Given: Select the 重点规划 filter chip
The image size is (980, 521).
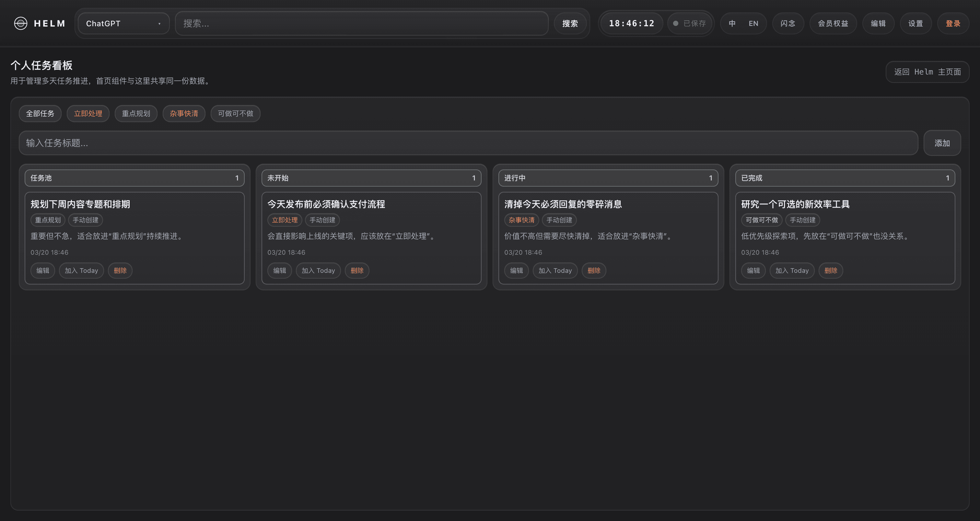Looking at the screenshot, I should click(136, 113).
